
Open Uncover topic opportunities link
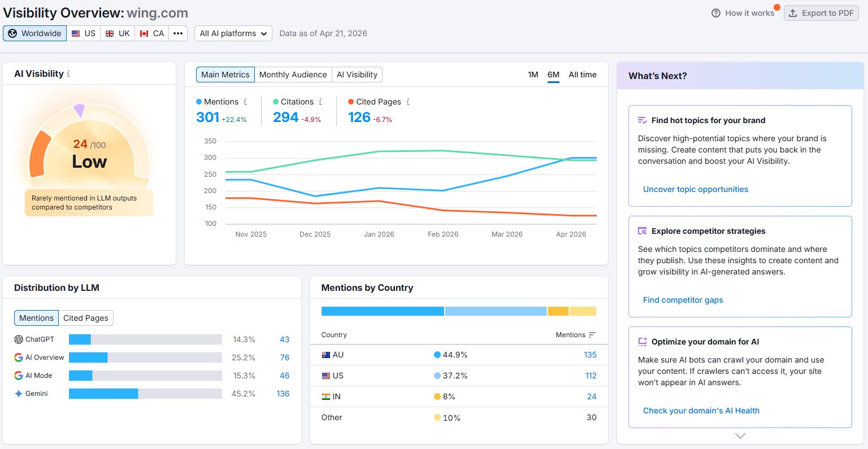[x=696, y=189]
